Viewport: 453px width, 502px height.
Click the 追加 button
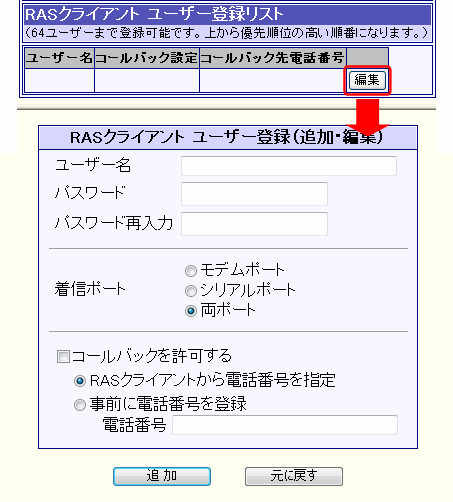(162, 476)
